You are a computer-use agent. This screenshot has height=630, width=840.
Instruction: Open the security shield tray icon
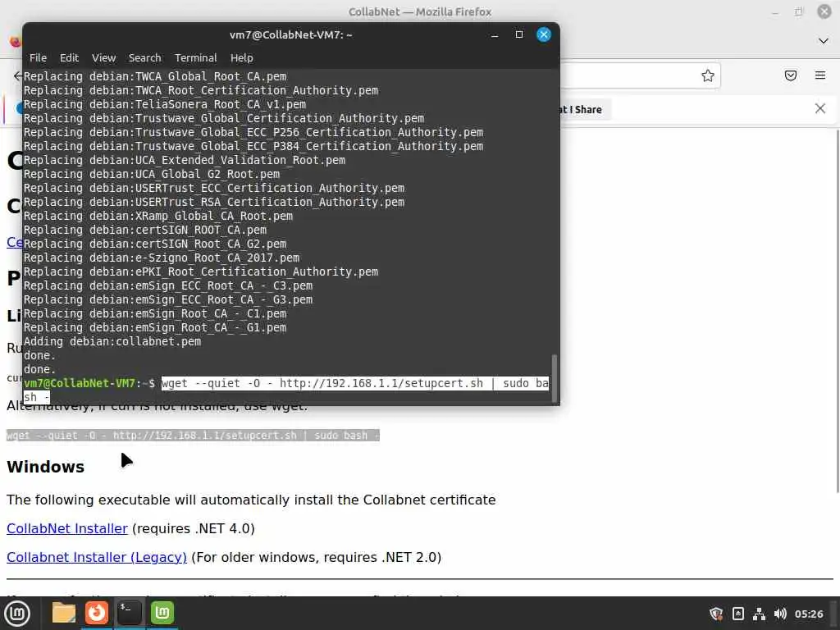tap(715, 614)
